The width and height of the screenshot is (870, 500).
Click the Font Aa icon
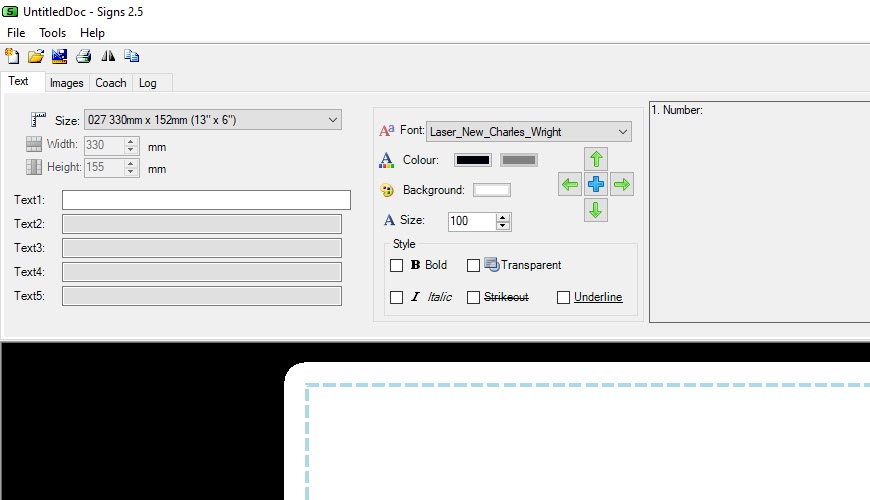point(387,131)
